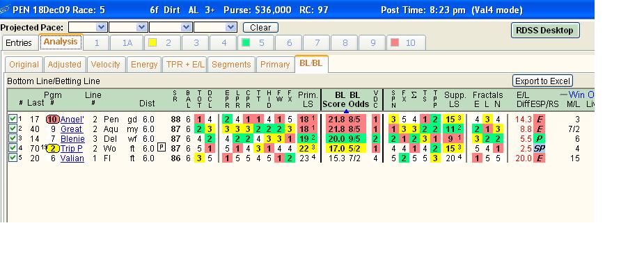Viewport: 644px width, 278px height.
Task: Switch to the Adjusted sub-tab
Action: point(65,65)
